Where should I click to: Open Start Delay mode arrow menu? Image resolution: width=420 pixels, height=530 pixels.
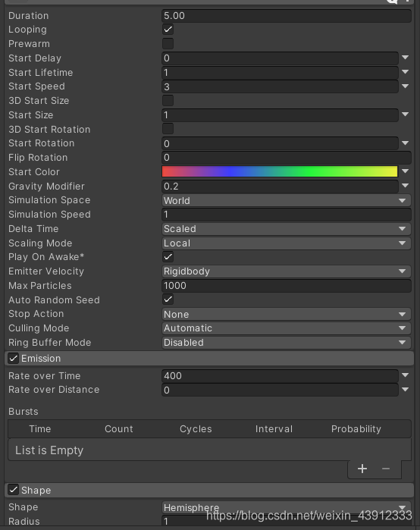[x=405, y=58]
